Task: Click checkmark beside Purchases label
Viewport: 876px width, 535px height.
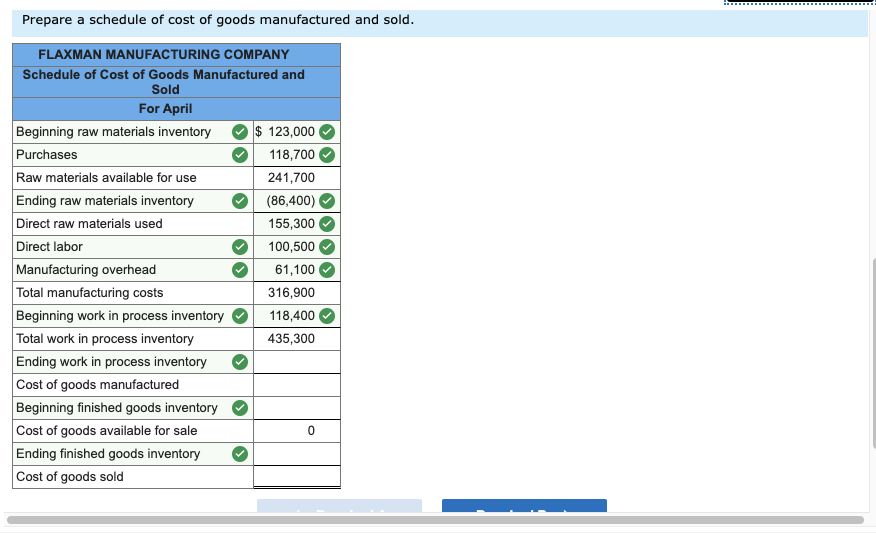Action: pos(240,155)
